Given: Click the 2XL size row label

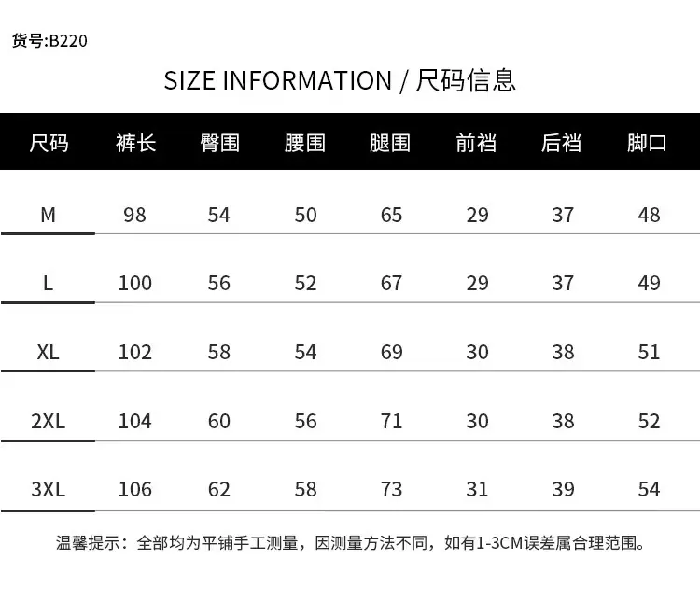Looking at the screenshot, I should coord(49,421).
